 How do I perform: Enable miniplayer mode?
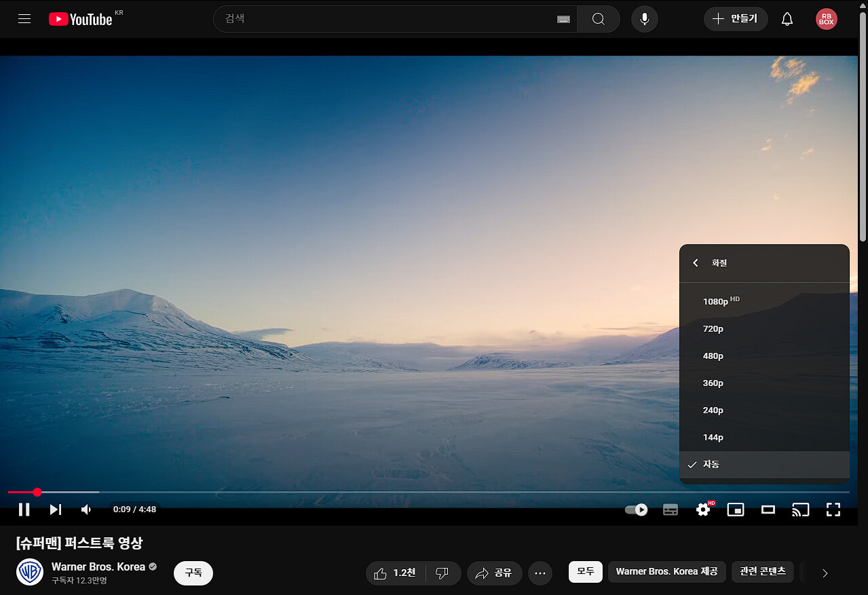735,510
